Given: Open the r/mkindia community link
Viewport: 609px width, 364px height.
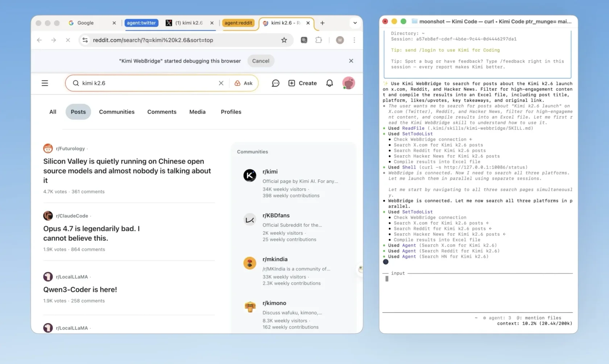Looking at the screenshot, I should (x=275, y=259).
